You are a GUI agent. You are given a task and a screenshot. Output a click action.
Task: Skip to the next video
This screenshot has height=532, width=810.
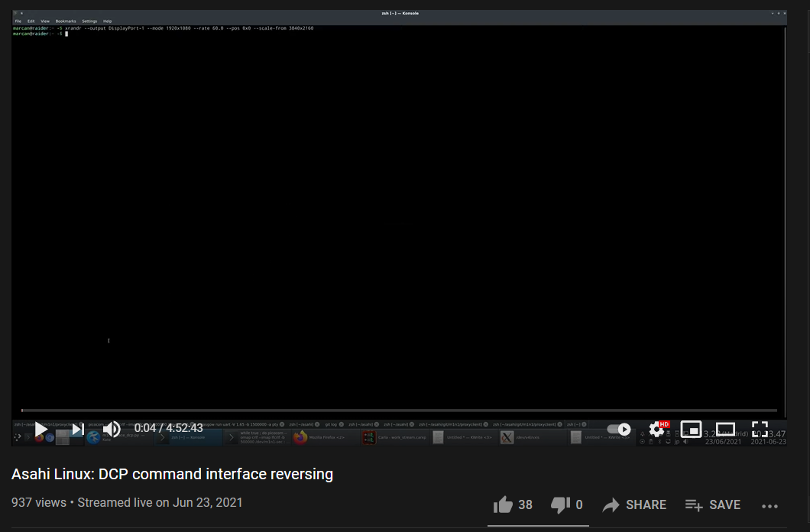[78, 429]
